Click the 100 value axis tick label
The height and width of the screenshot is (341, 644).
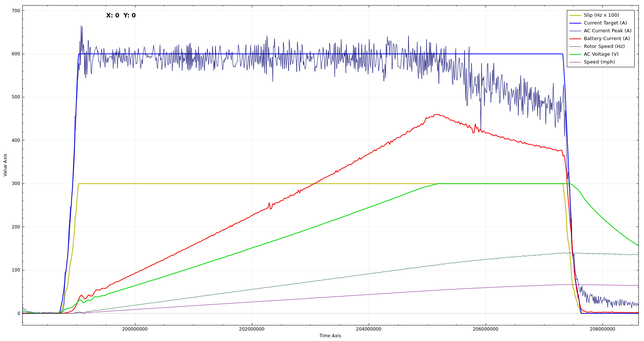tap(16, 270)
